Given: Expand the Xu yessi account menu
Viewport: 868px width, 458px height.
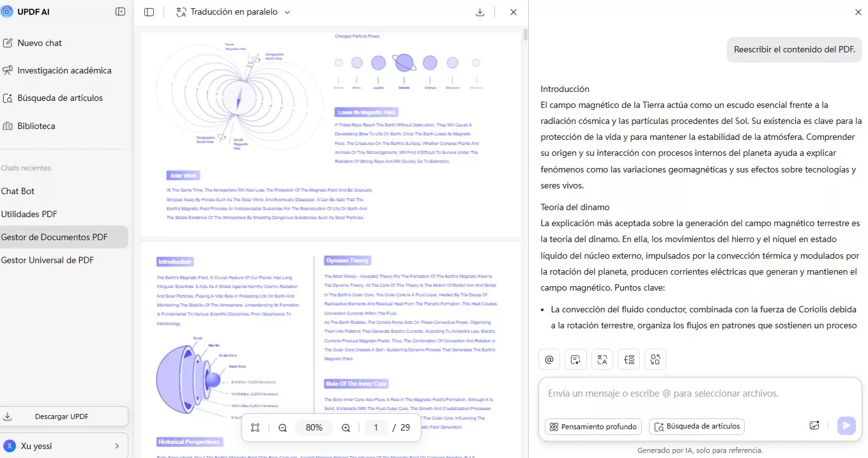Looking at the screenshot, I should click(x=117, y=446).
